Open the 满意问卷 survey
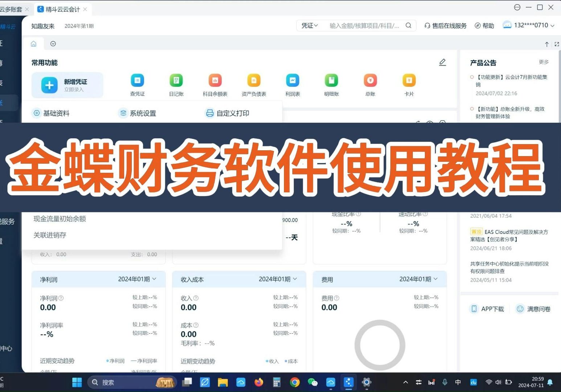The height and width of the screenshot is (392, 561). point(533,309)
